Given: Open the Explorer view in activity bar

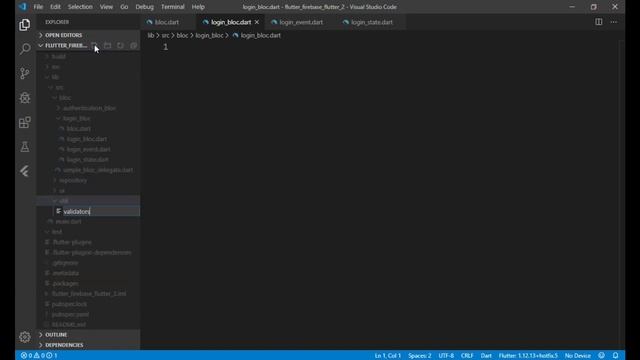Looking at the screenshot, I should (x=24, y=25).
